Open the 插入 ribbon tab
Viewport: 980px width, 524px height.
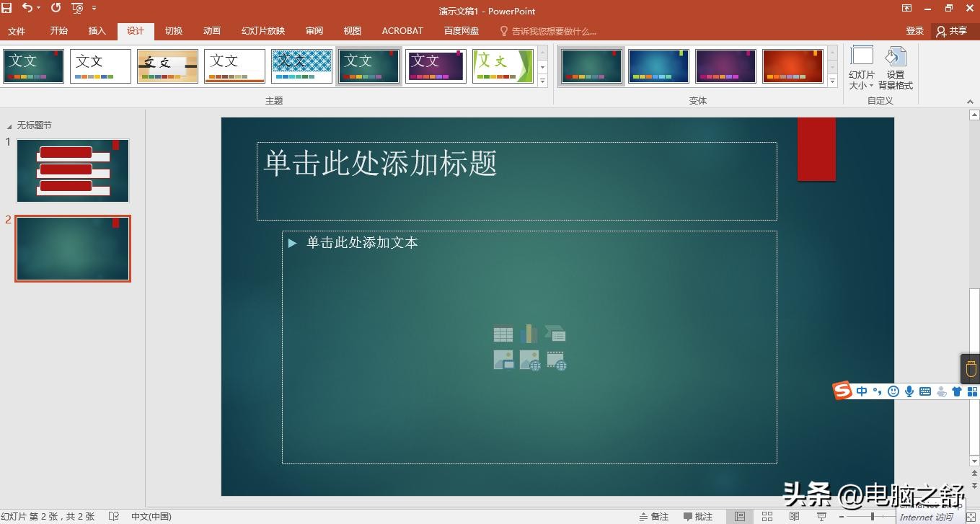(97, 31)
